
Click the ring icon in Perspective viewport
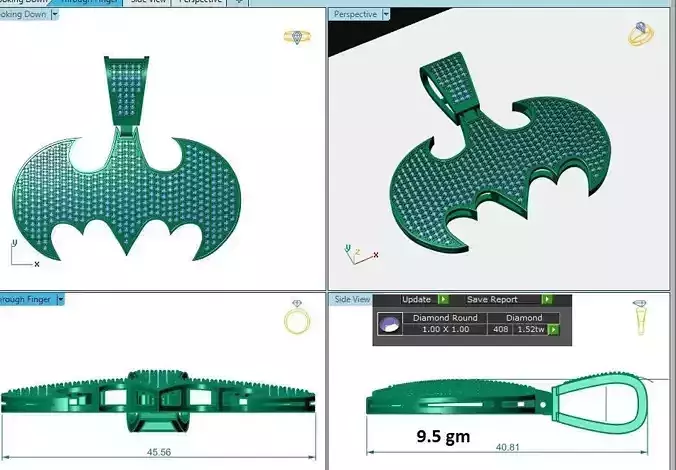tap(641, 33)
